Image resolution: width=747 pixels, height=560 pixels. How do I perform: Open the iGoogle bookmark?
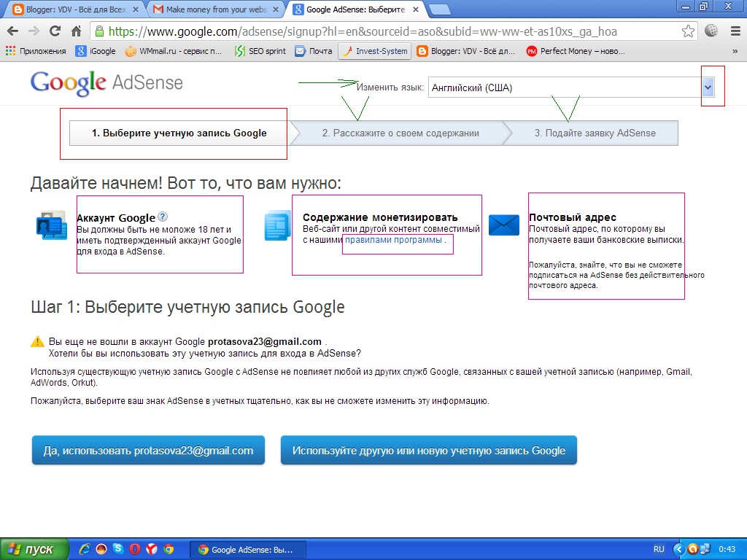(x=96, y=51)
